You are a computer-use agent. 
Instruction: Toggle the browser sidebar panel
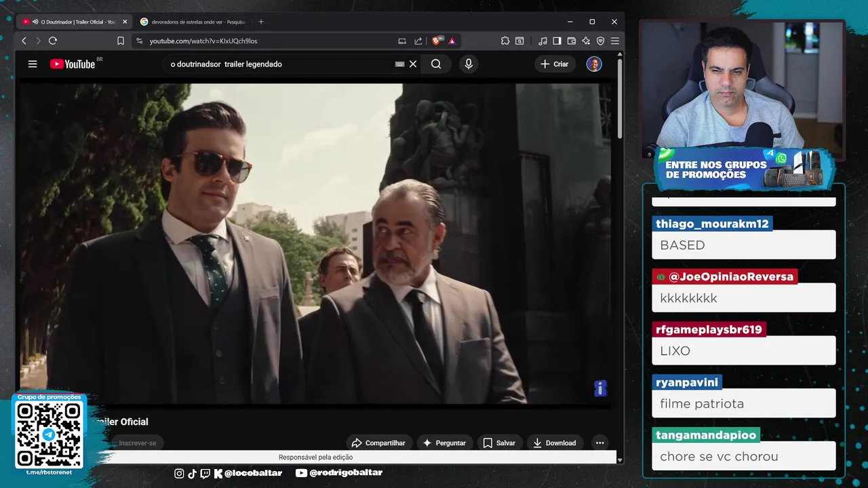557,41
